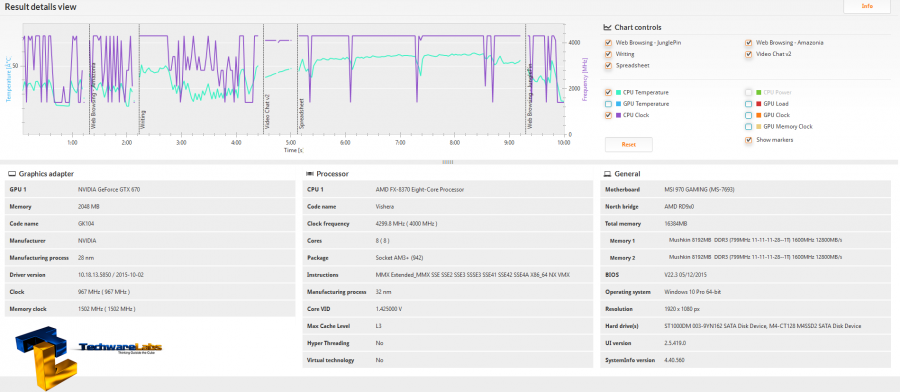Viewport: 900px width, 392px height.
Task: Click the manufacturing process 32 nm value
Action: point(382,292)
